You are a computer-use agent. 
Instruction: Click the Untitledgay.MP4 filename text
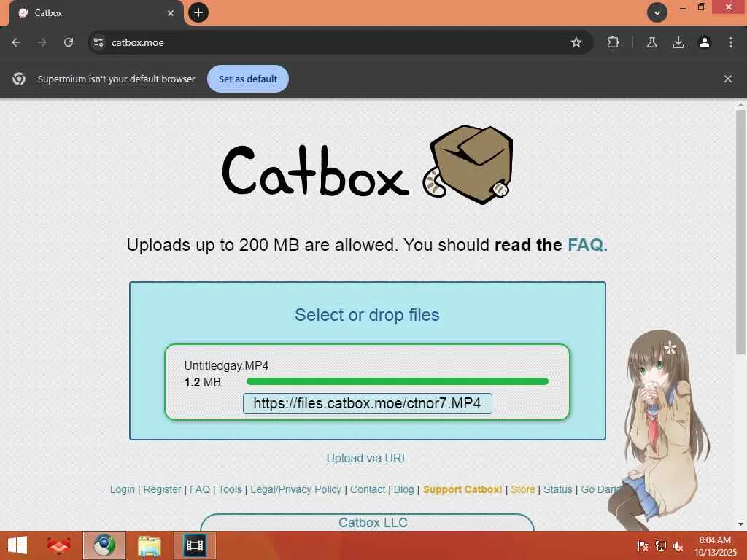226,365
